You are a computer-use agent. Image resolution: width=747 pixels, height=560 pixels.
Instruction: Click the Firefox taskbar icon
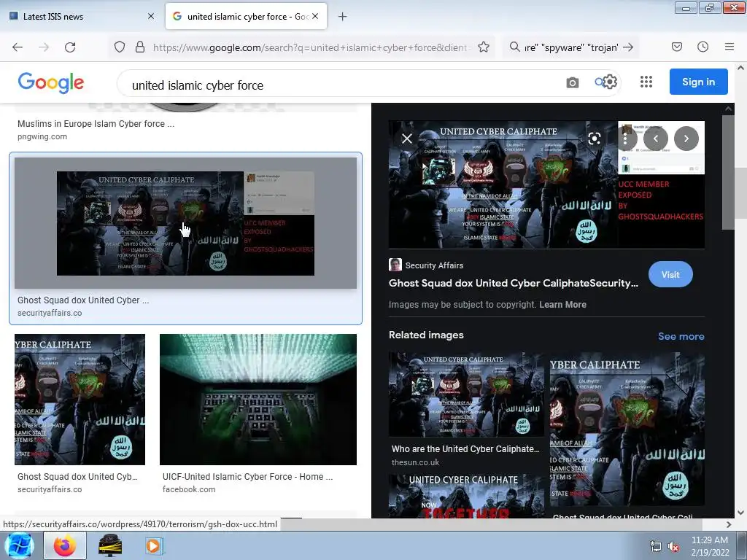click(65, 545)
